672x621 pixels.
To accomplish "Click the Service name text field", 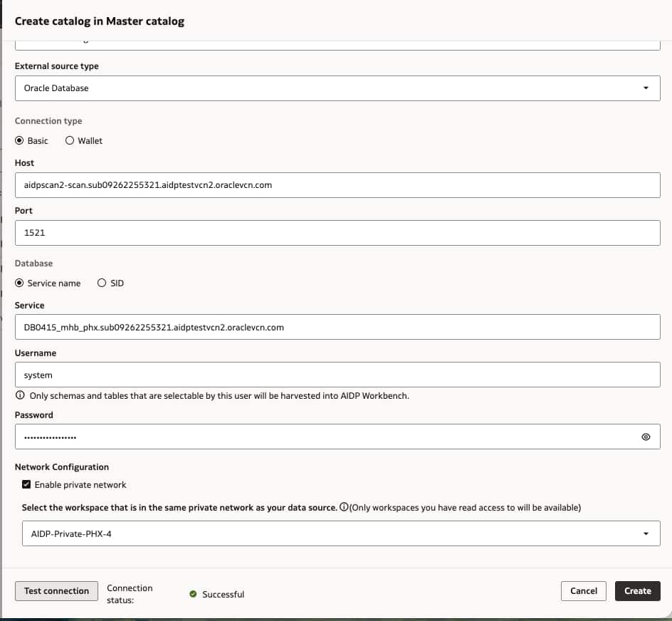I will click(x=337, y=328).
